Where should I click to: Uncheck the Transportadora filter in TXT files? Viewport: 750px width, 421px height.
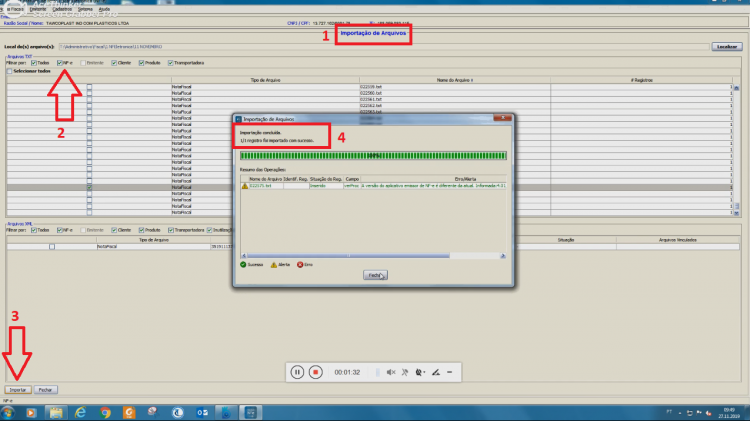tap(171, 63)
